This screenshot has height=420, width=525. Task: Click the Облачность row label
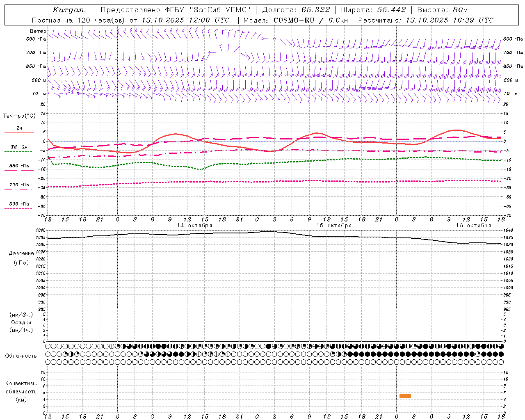(x=21, y=356)
